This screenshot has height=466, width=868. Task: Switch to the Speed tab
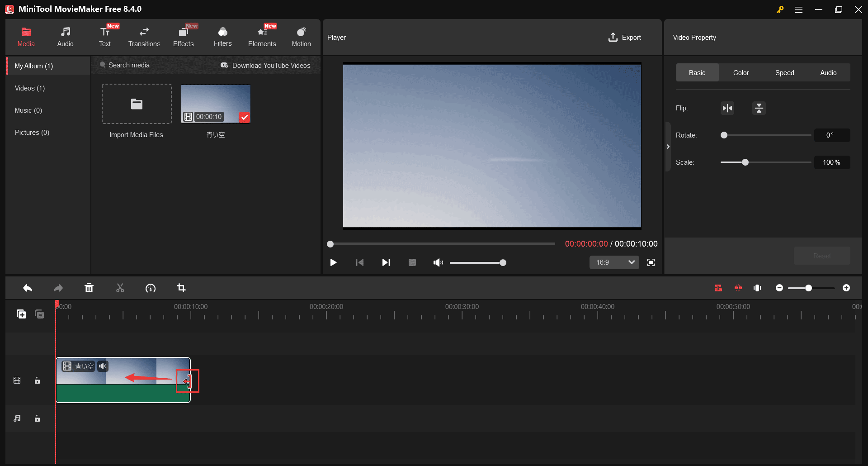coord(784,72)
